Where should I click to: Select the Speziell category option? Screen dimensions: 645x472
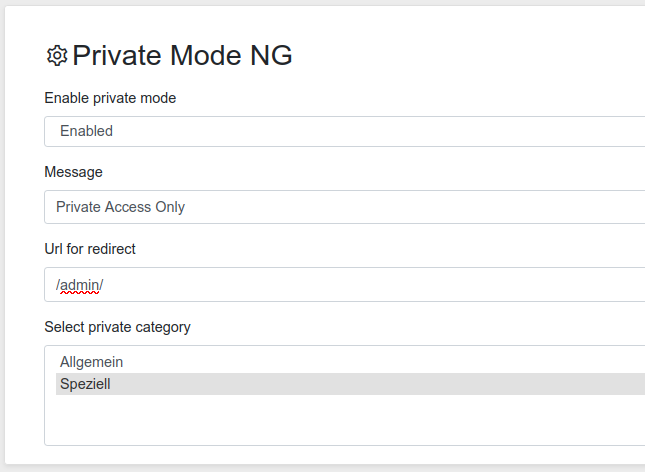click(x=85, y=383)
